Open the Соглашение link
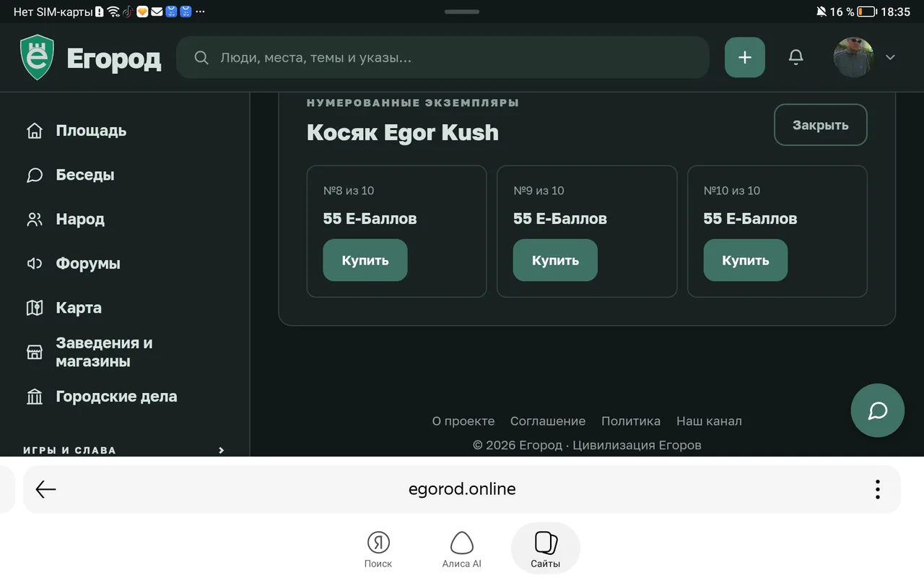924x578 pixels. tap(548, 421)
